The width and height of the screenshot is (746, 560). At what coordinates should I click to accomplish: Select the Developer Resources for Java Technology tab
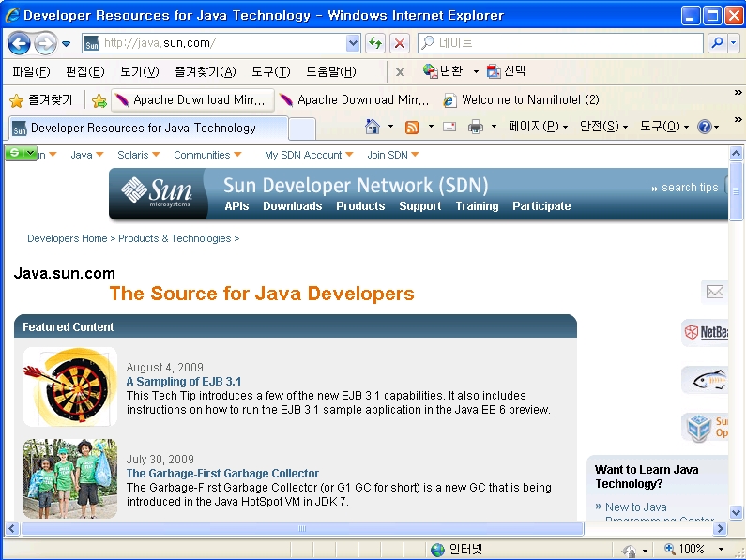pos(143,129)
